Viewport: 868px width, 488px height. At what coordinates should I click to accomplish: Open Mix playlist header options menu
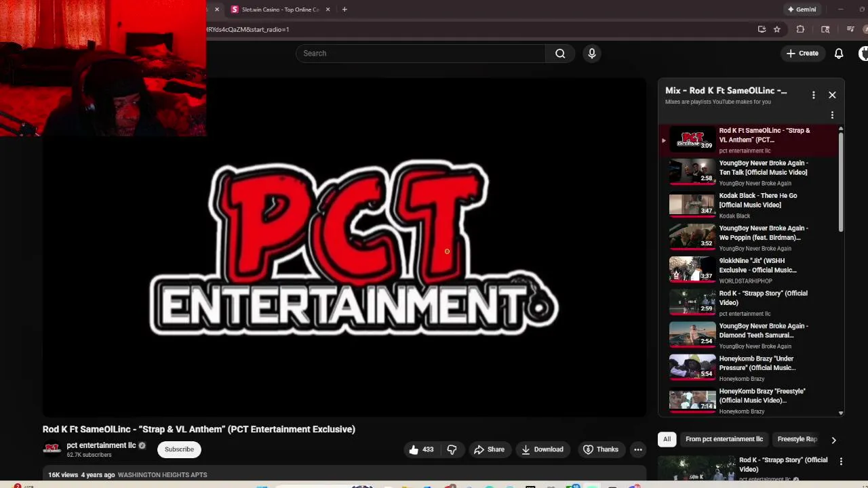(813, 95)
